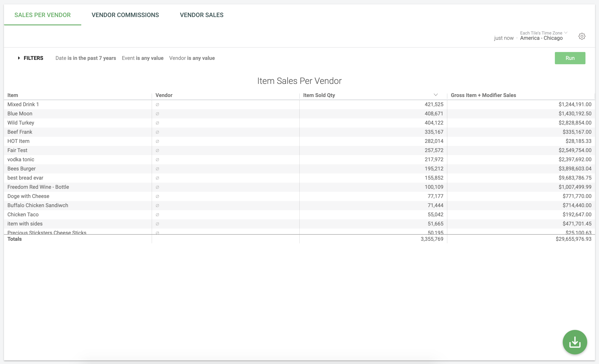Sort by Gross Item + Modifier Sales header

pos(483,95)
